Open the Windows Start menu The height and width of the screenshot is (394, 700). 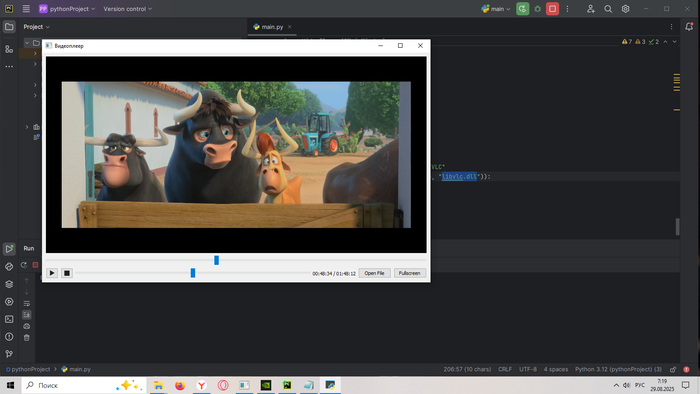click(11, 385)
